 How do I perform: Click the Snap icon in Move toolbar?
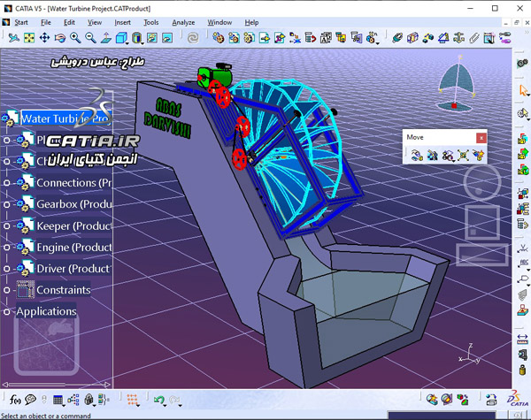[432, 155]
